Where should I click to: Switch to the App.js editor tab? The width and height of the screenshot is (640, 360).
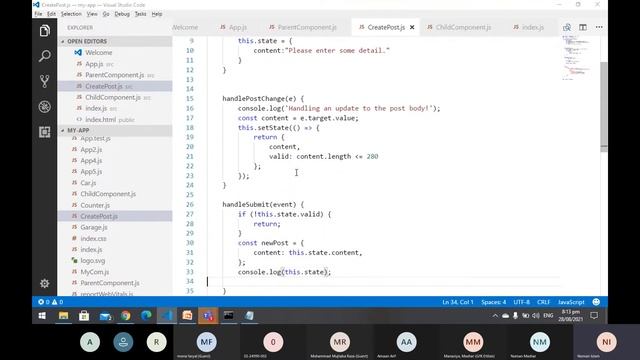(234, 27)
